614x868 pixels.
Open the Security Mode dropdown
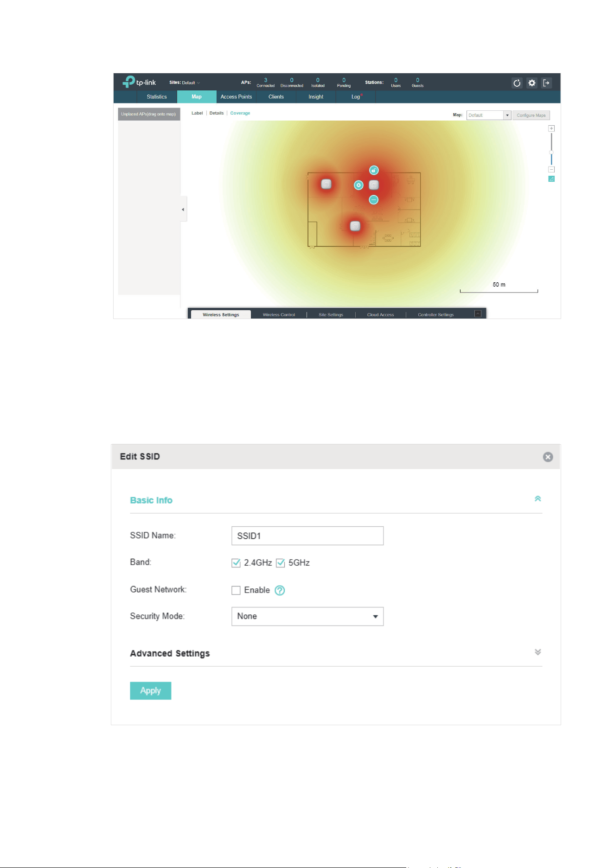307,616
